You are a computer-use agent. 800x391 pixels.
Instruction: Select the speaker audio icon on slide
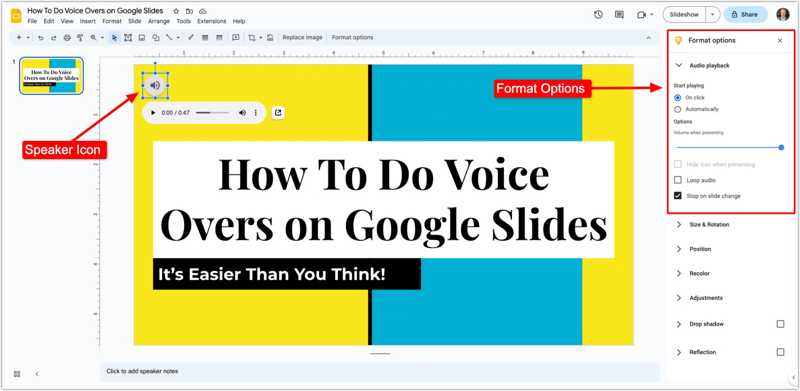click(155, 85)
